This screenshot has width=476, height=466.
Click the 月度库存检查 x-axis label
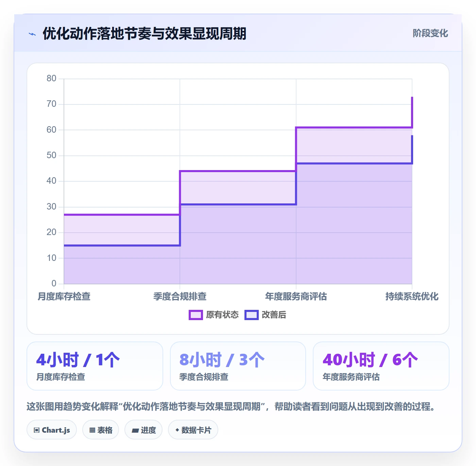pos(64,297)
